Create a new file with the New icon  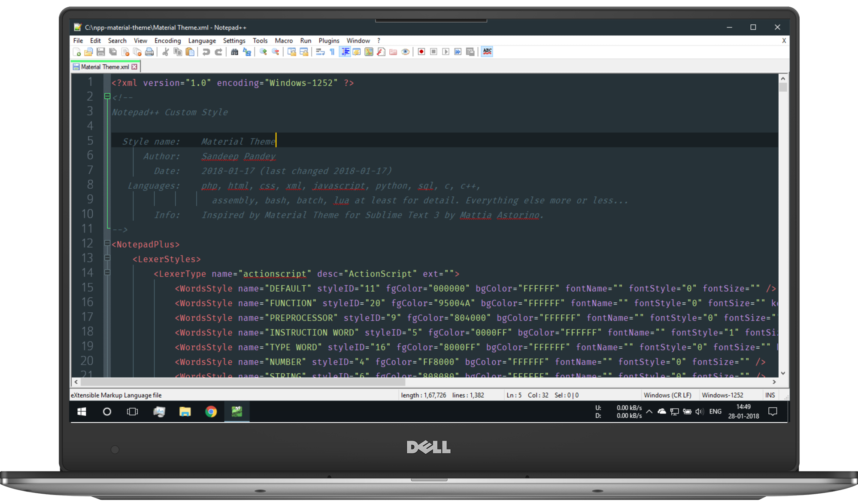(x=77, y=51)
